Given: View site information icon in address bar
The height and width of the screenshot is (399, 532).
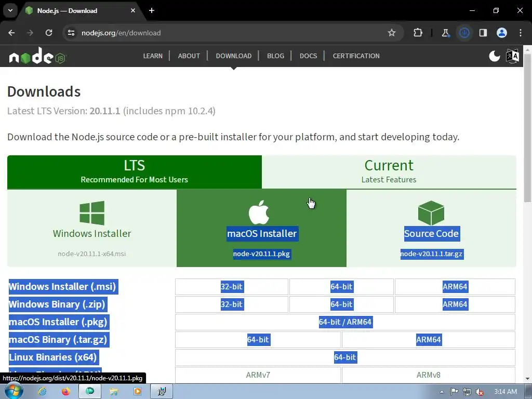Looking at the screenshot, I should point(71,33).
